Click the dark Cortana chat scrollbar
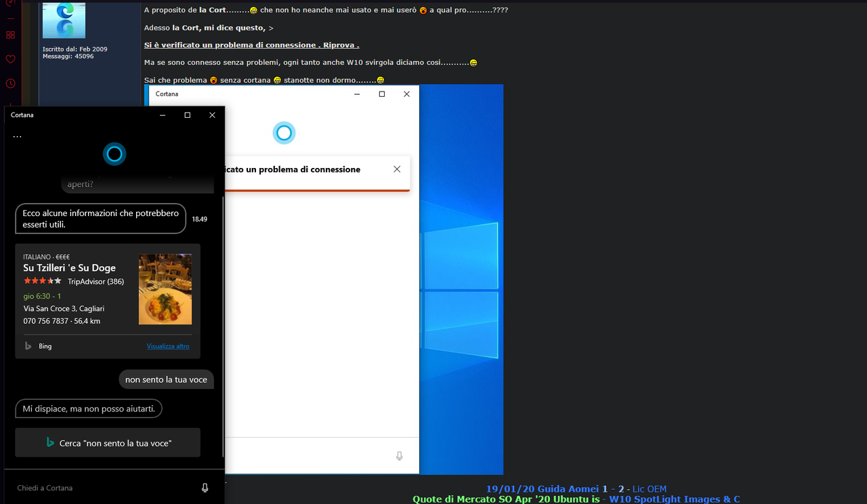The width and height of the screenshot is (867, 504). click(x=223, y=327)
